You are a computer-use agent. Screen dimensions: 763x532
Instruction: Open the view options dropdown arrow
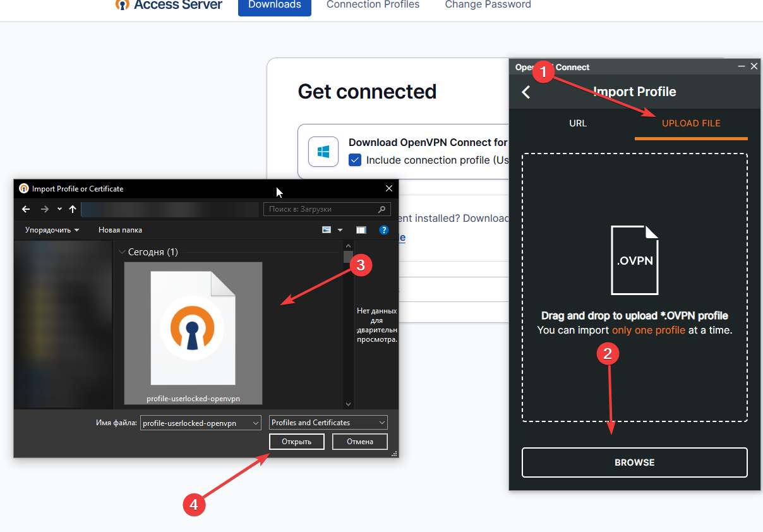[x=340, y=230]
